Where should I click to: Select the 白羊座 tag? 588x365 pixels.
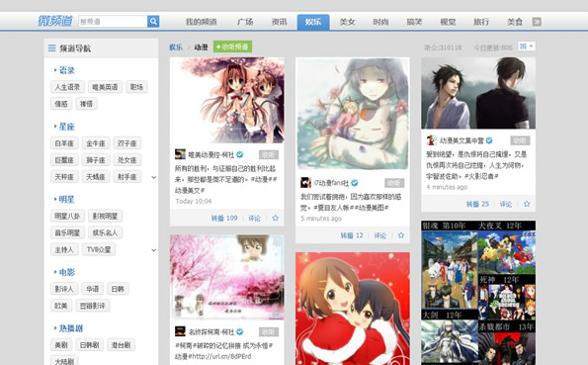(x=64, y=143)
